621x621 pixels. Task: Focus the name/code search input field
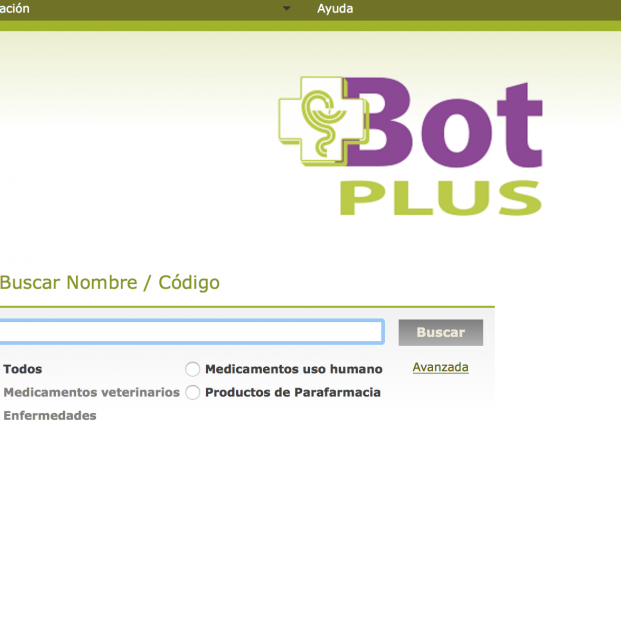(x=190, y=332)
